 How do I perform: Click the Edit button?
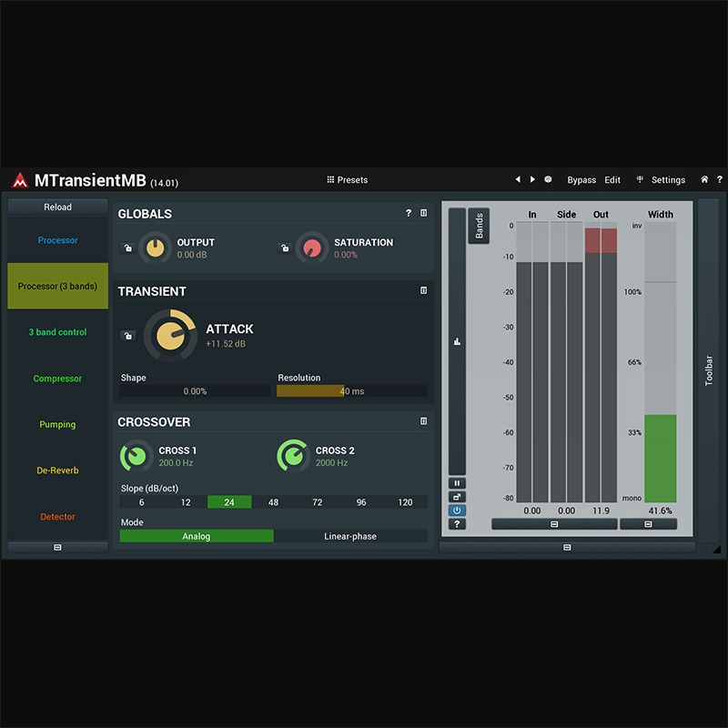[x=612, y=179]
